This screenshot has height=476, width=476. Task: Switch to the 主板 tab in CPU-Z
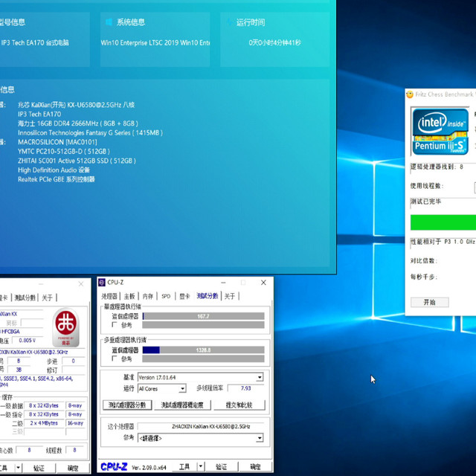(129, 296)
